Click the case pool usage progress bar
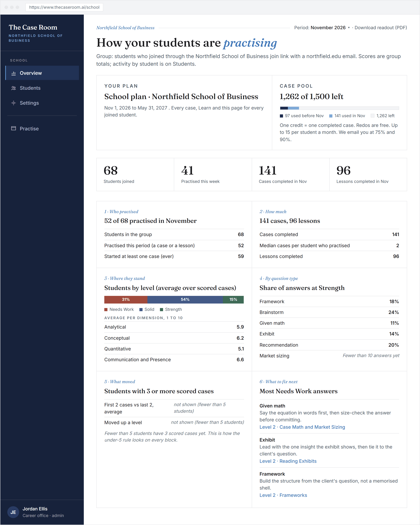This screenshot has width=420, height=525. [x=339, y=108]
